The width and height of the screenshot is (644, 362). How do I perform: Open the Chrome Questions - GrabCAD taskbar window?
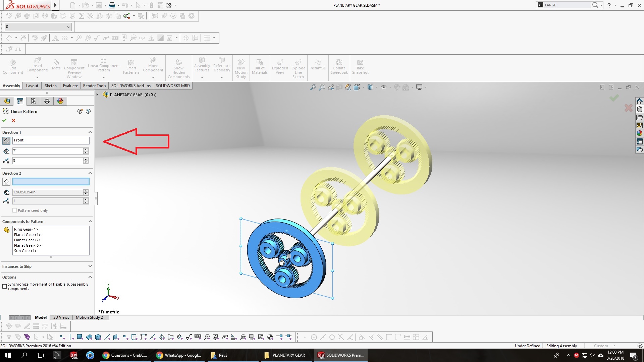[125, 355]
